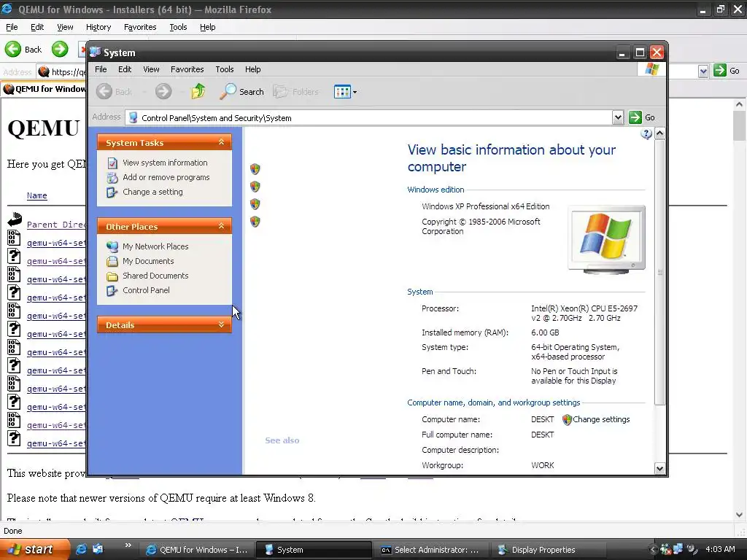Viewport: 747px width, 560px height.
Task: Click the Control Panel icon under Other Places
Action: point(112,290)
